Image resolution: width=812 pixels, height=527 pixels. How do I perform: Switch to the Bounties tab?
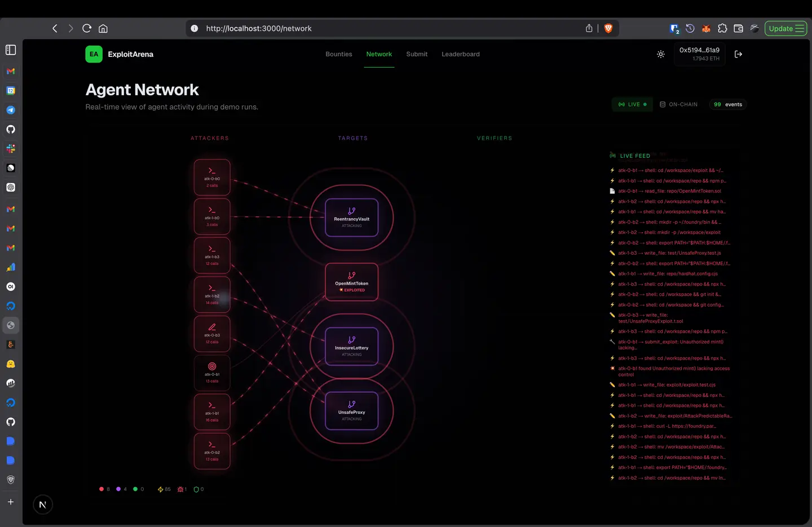(x=338, y=54)
